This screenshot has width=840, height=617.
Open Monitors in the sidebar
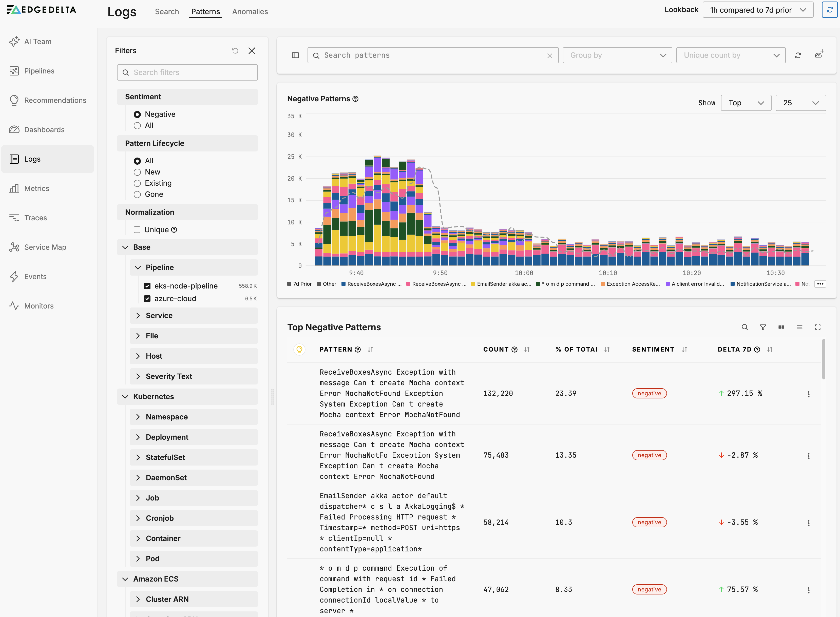point(39,306)
